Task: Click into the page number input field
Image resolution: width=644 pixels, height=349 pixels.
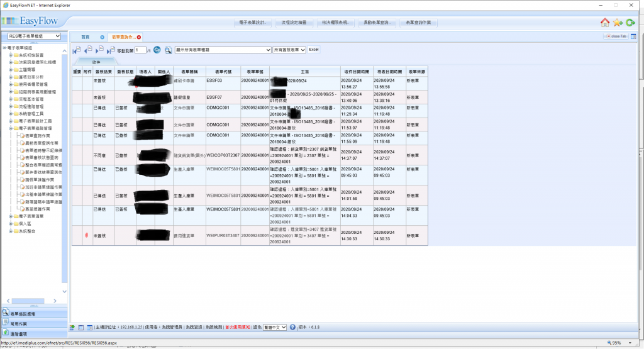Action: 140,50
